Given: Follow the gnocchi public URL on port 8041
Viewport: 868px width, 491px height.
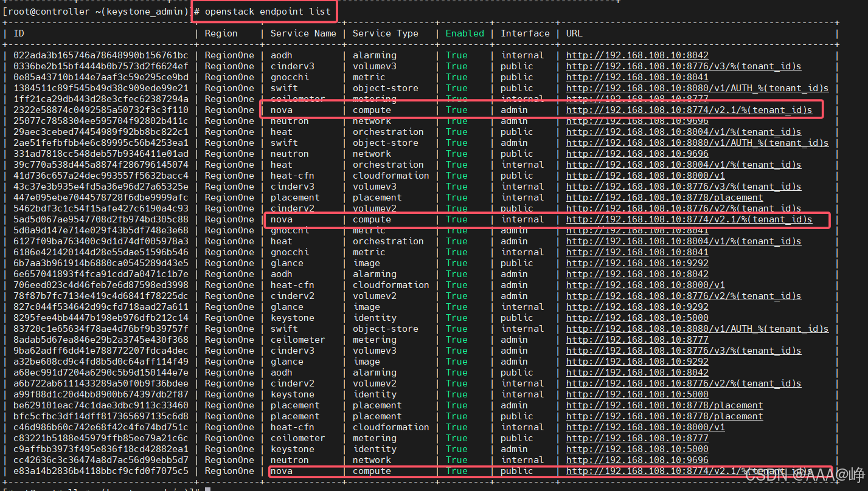Looking at the screenshot, I should pyautogui.click(x=637, y=77).
